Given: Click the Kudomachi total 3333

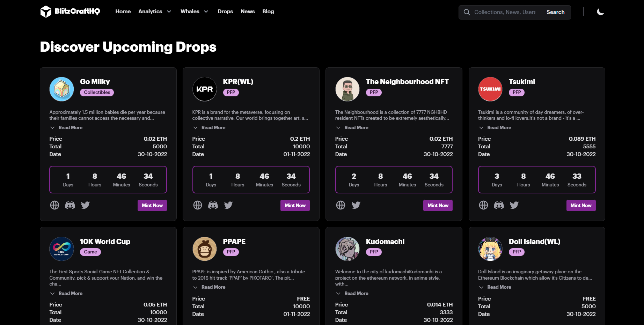Looking at the screenshot, I should click(446, 312).
